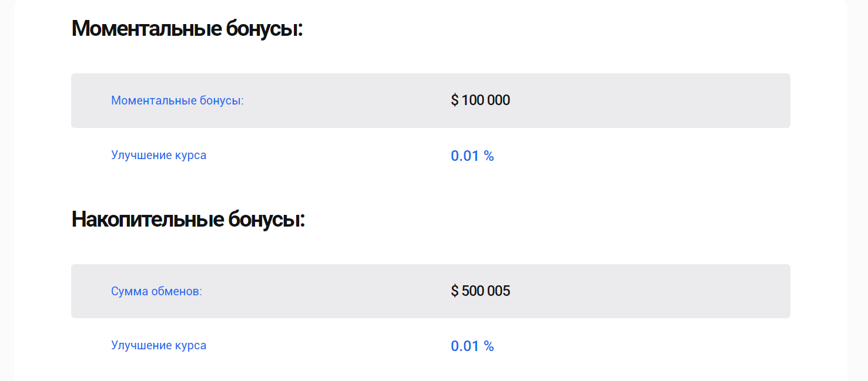Click the dollar sign before 500 005
Screen dimensions: 868x381
454,291
